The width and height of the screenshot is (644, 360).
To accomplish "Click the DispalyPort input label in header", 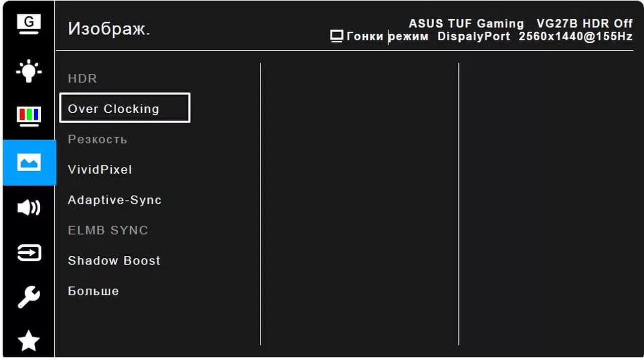I will [474, 37].
